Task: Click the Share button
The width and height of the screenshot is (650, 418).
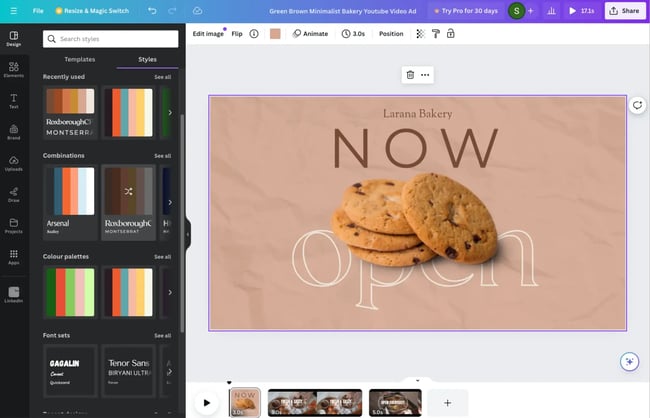Action: [x=624, y=10]
